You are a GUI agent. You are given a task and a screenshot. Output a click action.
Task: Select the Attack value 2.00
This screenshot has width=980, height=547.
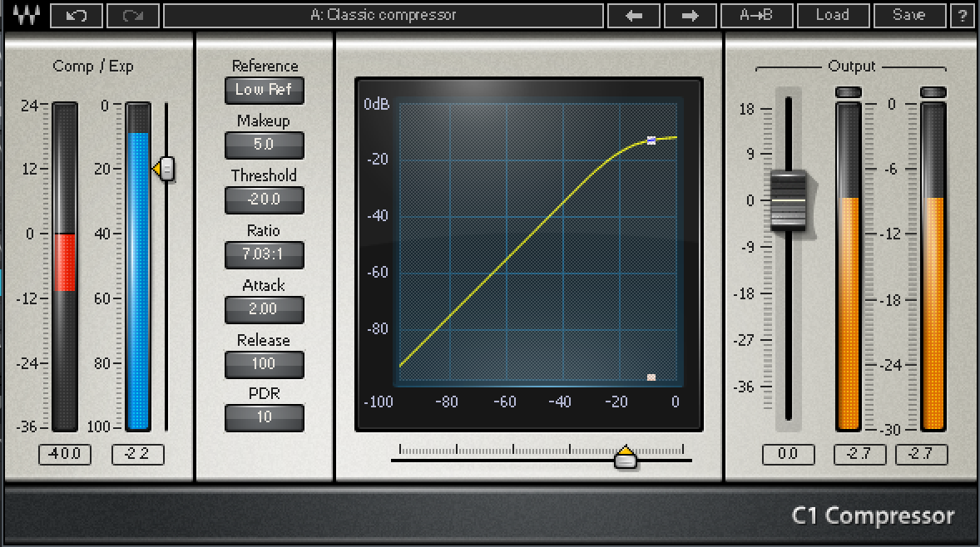click(265, 309)
